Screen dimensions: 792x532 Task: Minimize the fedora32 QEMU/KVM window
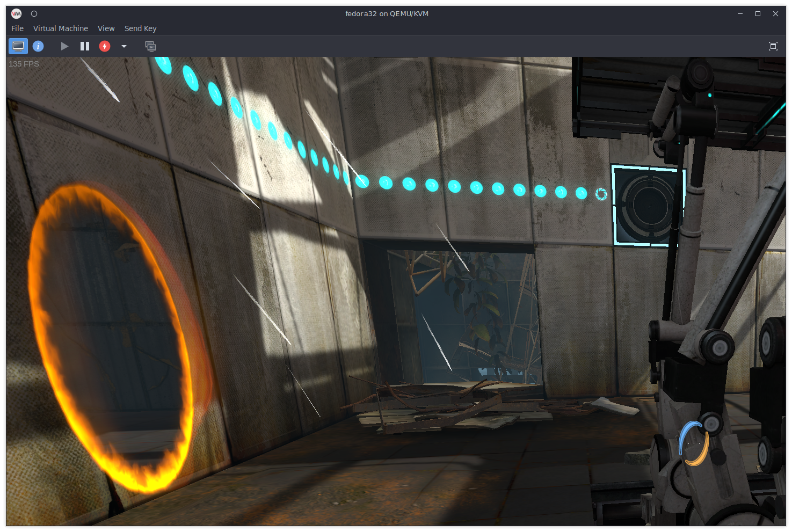tap(740, 13)
